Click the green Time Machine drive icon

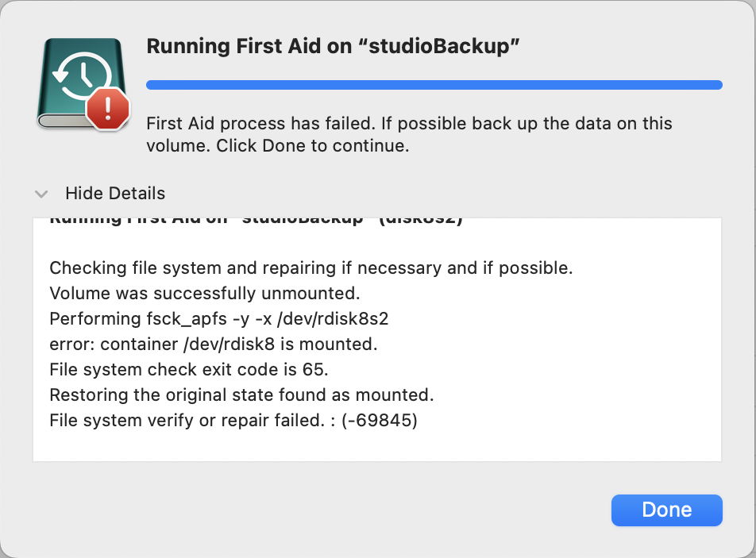[x=75, y=79]
